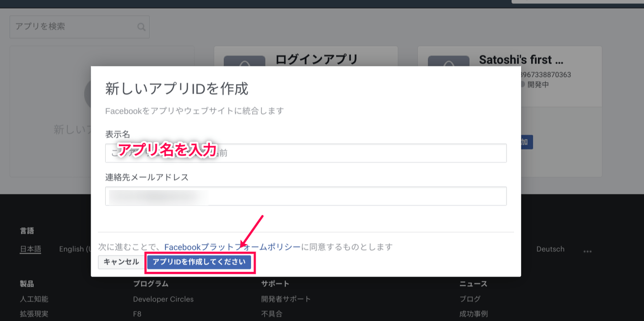The height and width of the screenshot is (321, 644).
Task: Focus the 連絡先メールアドレス field
Action: pos(306,196)
